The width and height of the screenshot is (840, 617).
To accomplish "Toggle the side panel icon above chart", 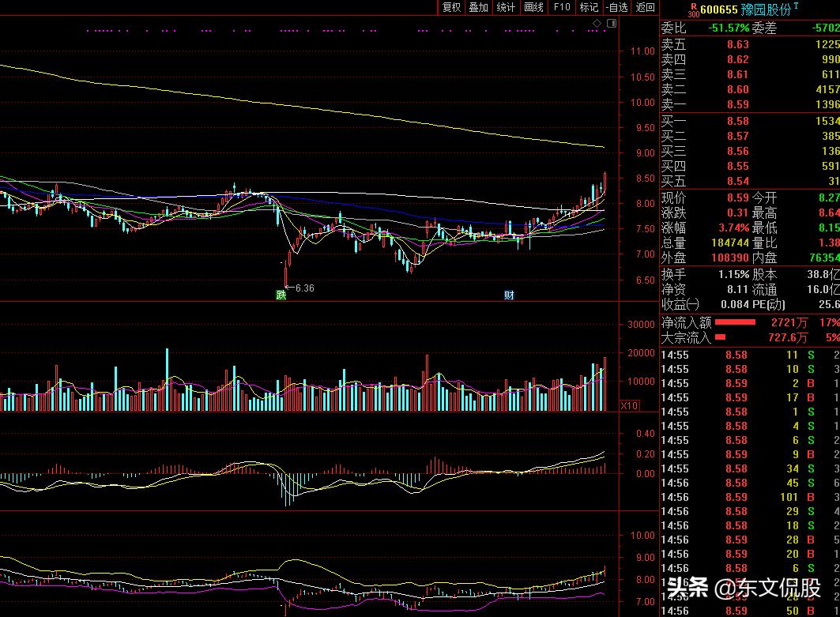I will (612, 24).
